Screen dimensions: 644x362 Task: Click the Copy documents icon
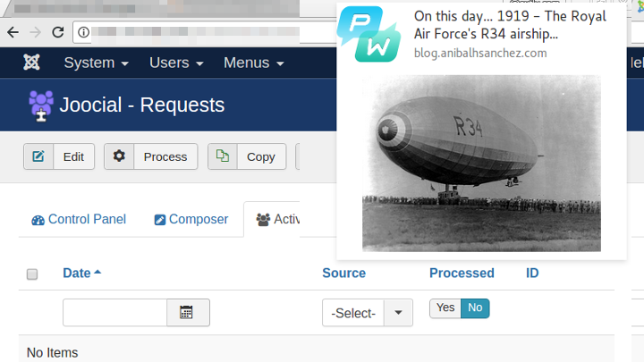(223, 156)
